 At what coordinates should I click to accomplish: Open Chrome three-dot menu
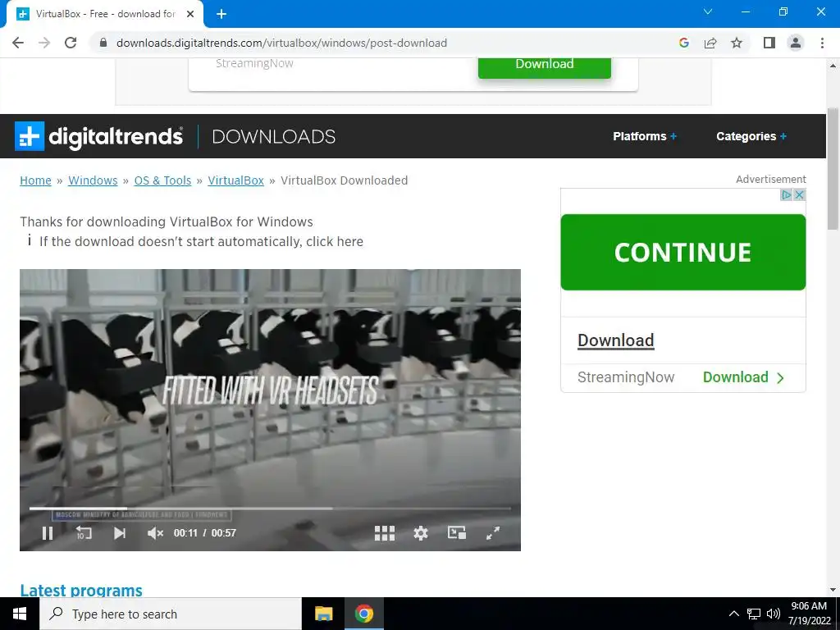(x=822, y=43)
